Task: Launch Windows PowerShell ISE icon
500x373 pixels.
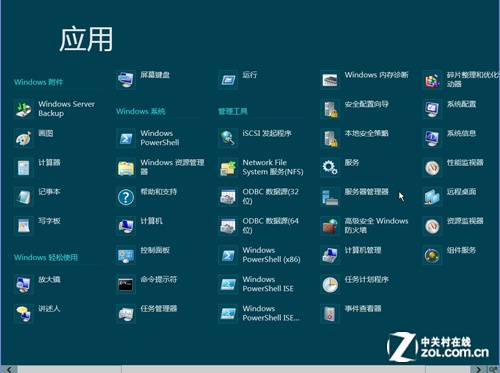Action: (x=228, y=284)
